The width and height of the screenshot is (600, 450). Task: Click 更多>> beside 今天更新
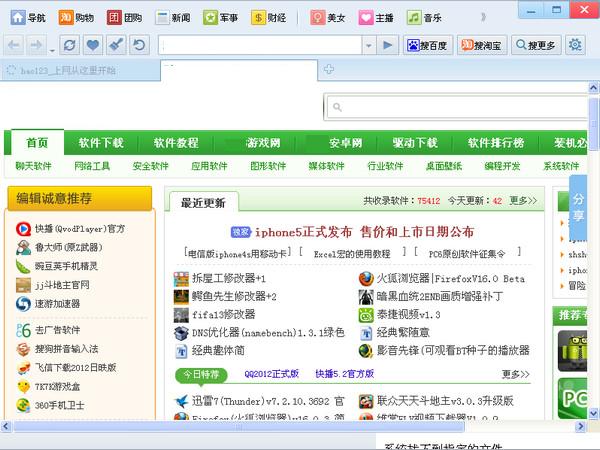(x=523, y=201)
